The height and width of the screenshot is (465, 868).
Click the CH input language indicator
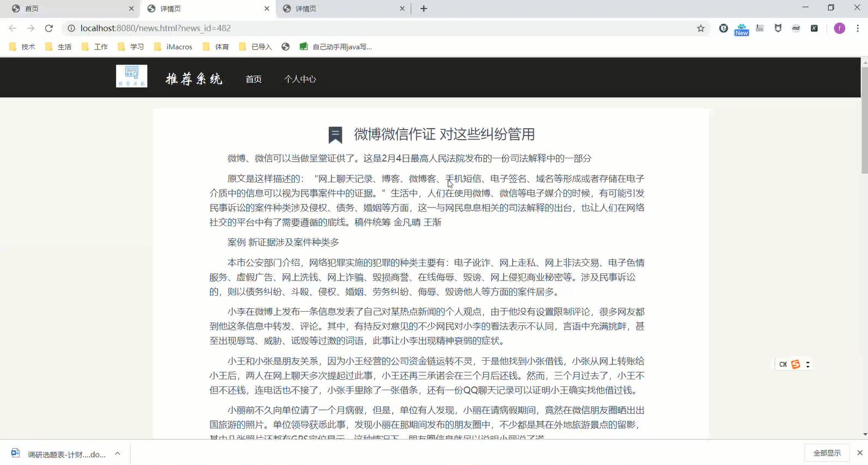point(783,364)
